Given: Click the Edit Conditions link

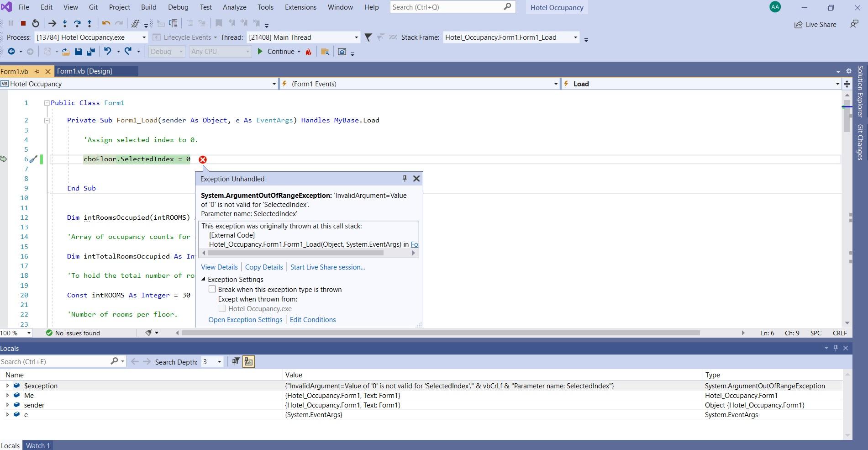Looking at the screenshot, I should point(313,319).
